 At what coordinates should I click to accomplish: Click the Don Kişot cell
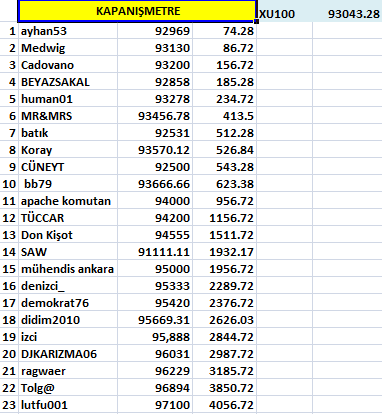[x=68, y=235]
